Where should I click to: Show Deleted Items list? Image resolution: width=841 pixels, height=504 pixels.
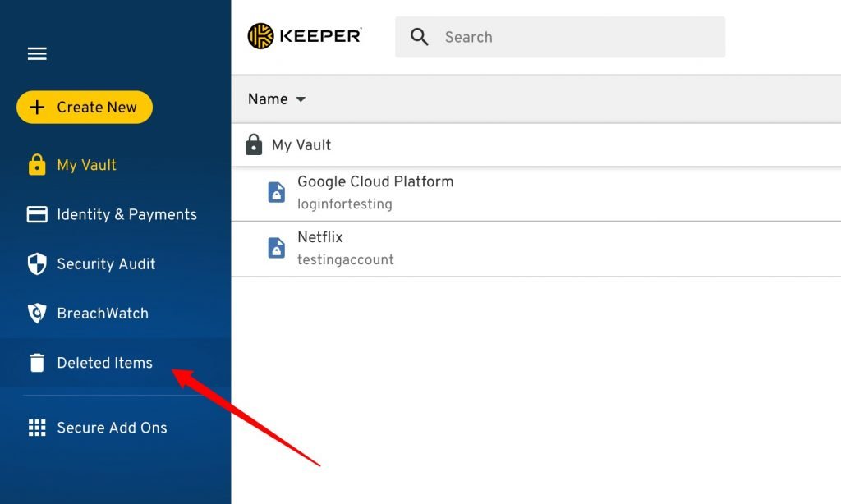[x=104, y=363]
